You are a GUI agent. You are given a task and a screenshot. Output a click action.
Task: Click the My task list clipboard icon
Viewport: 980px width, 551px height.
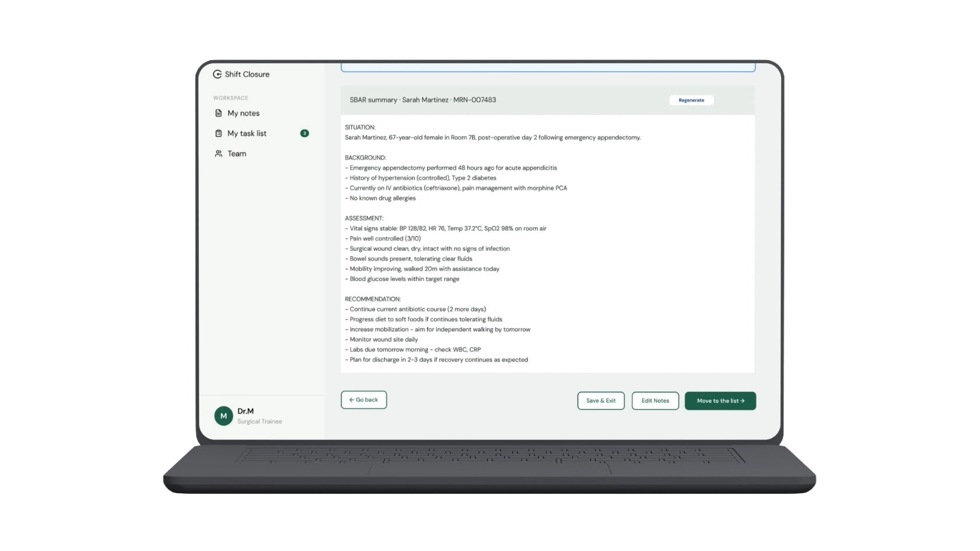pyautogui.click(x=218, y=134)
